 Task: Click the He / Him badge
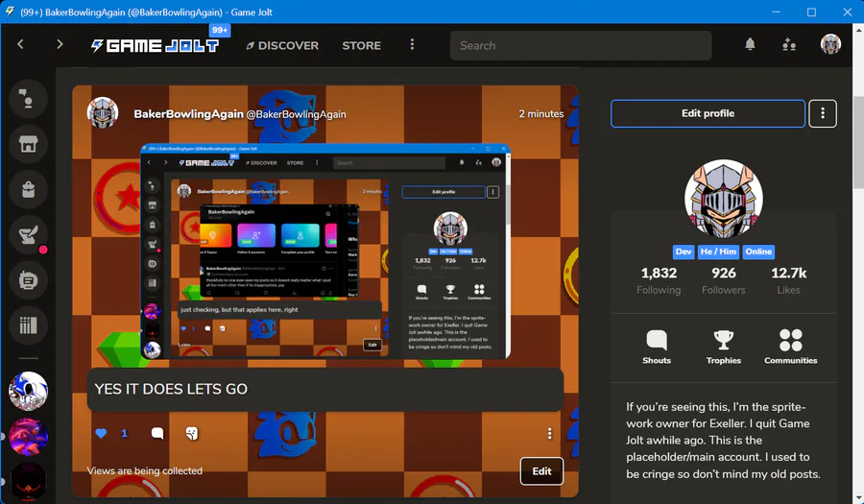tap(718, 252)
